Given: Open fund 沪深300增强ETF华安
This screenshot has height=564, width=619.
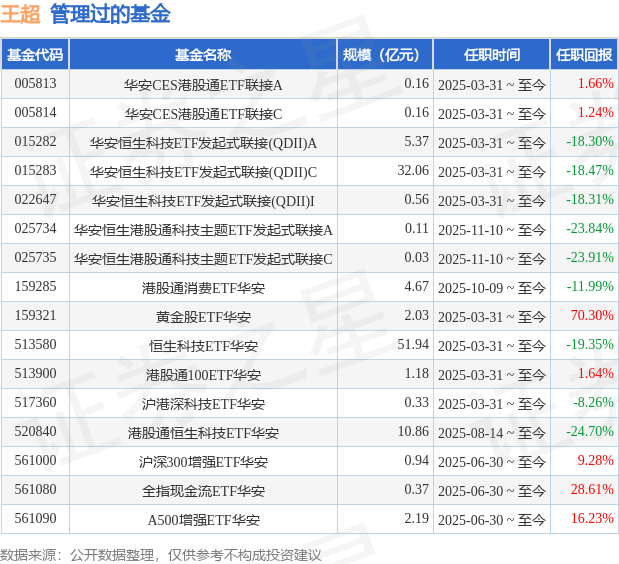Looking at the screenshot, I should tap(203, 461).
